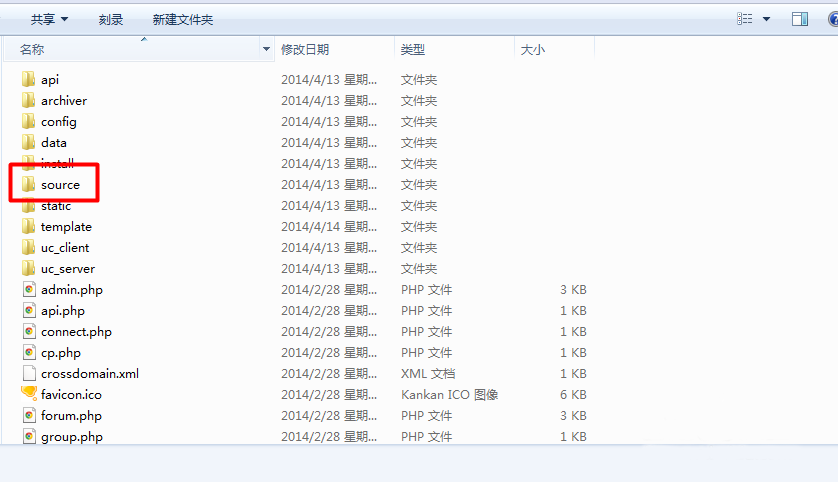
Task: Click the folder name uc_client
Action: (x=65, y=248)
